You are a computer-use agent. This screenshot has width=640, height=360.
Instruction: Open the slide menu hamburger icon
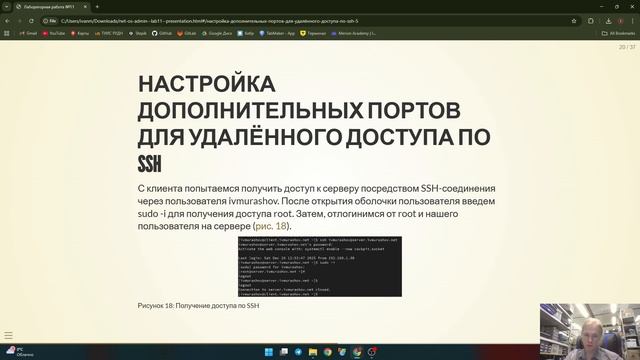click(x=9, y=336)
